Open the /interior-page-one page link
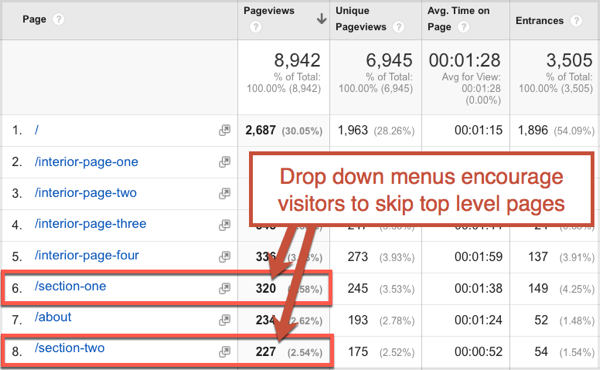Image resolution: width=600 pixels, height=370 pixels. tap(86, 162)
